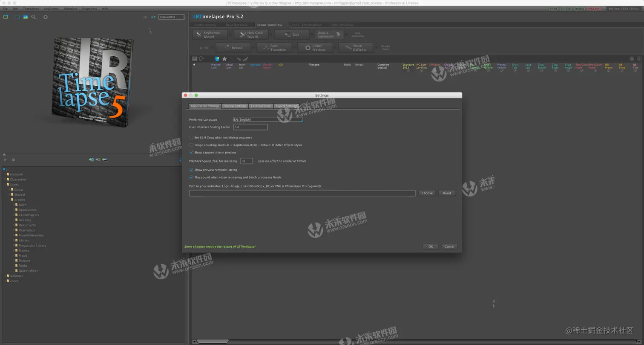This screenshot has height=345, width=644.
Task: Click the third arrow icon below the preview
Action: (x=105, y=159)
